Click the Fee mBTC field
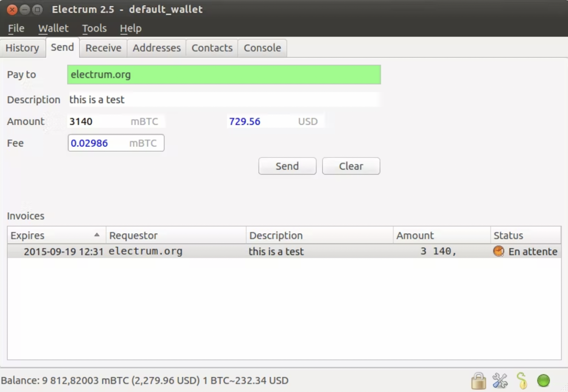The image size is (568, 392). (x=116, y=143)
